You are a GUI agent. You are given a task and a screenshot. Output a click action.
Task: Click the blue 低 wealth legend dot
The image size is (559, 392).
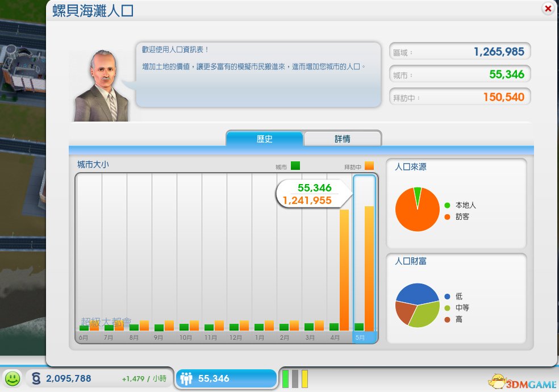point(448,297)
